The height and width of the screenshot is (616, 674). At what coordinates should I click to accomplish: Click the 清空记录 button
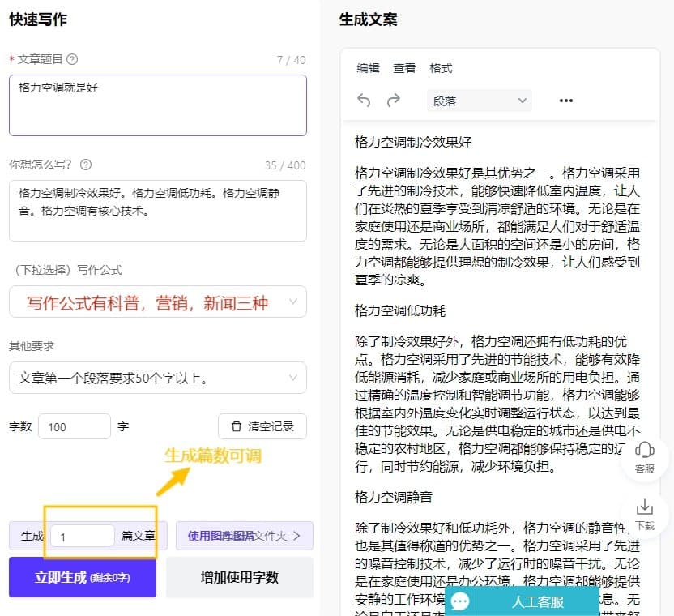tap(262, 426)
